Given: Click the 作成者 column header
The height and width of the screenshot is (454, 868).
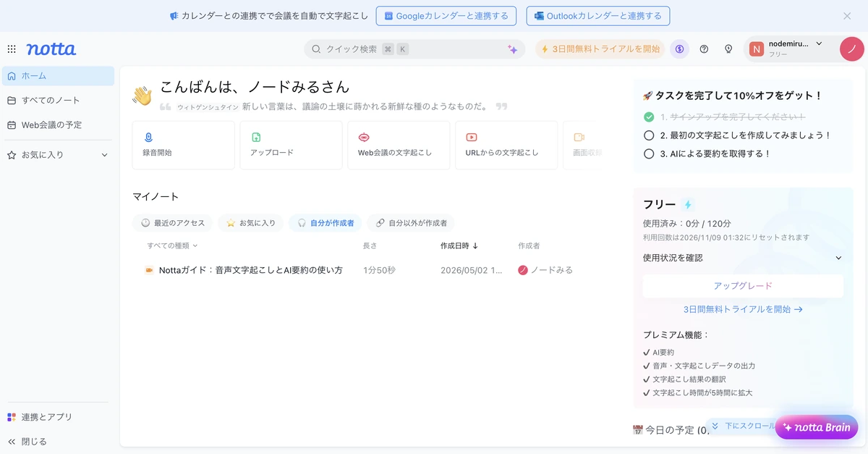Looking at the screenshot, I should pos(529,245).
